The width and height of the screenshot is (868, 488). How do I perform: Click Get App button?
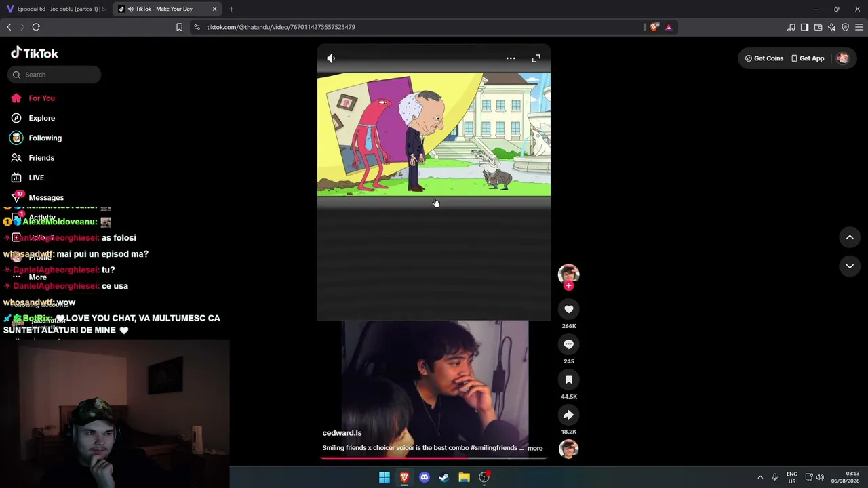(x=808, y=58)
